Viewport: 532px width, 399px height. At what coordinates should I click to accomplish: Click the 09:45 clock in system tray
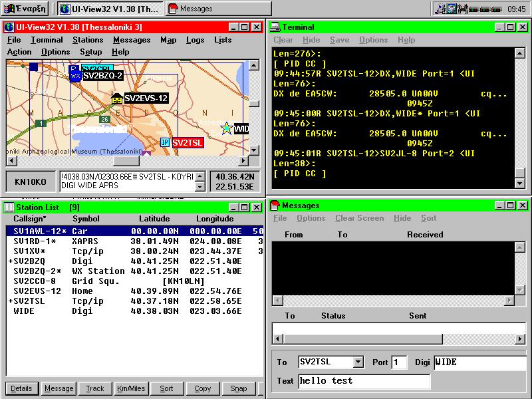coord(517,9)
